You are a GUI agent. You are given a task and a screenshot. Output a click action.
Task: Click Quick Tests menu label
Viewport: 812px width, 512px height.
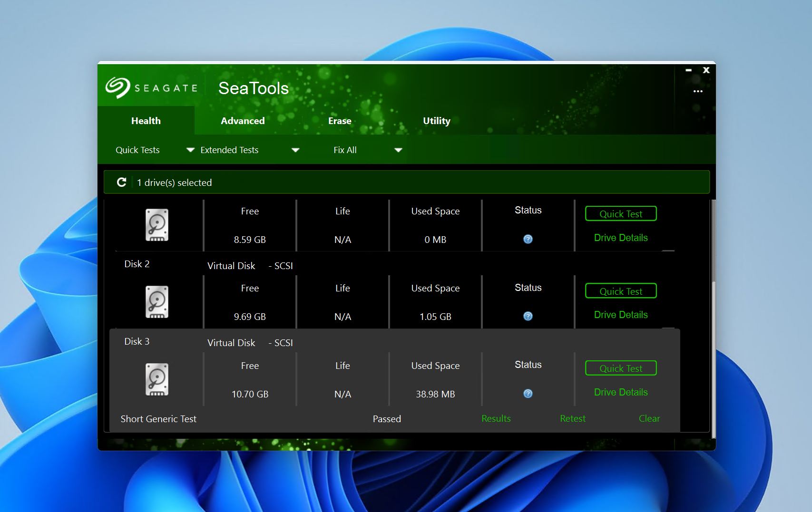point(137,150)
